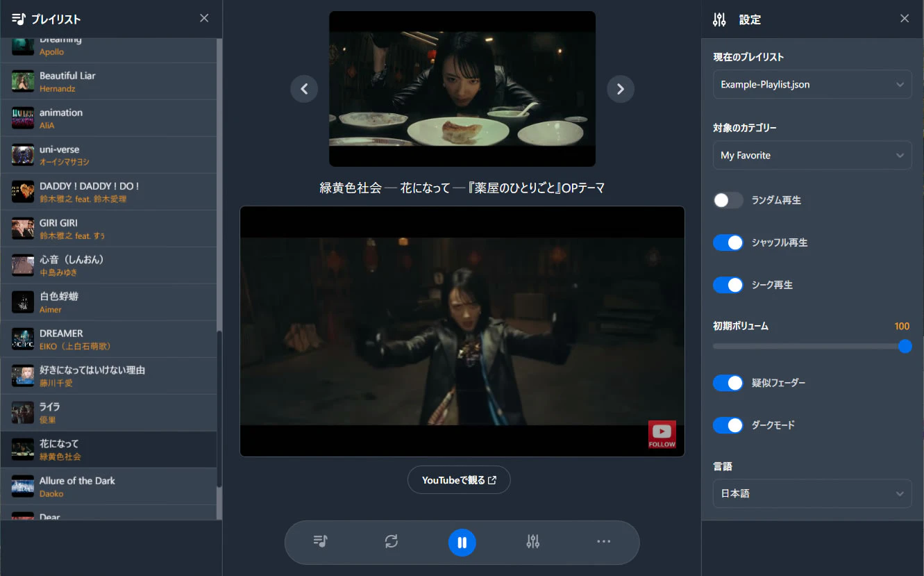The image size is (924, 576).
Task: Skip to the next track with right arrow
Action: 621,89
